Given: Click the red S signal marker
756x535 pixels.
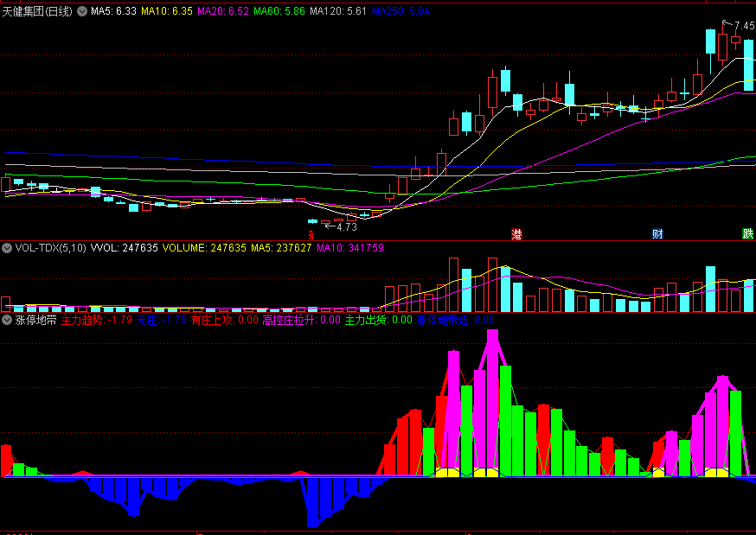Looking at the screenshot, I should point(311,235).
